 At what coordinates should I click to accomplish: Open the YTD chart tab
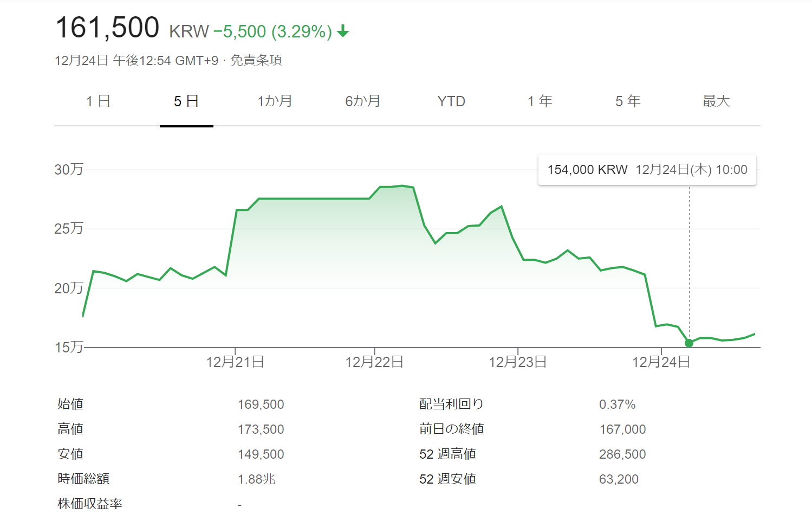coord(451,101)
